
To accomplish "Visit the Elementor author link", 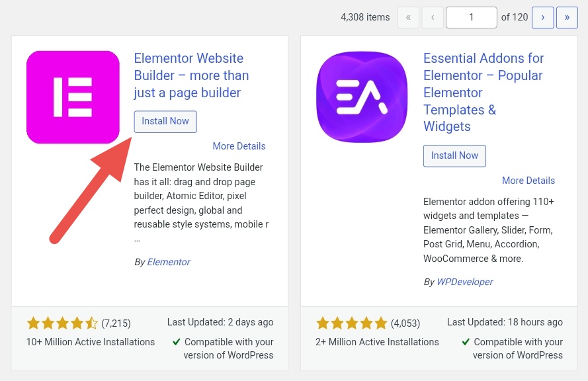I will coord(169,262).
